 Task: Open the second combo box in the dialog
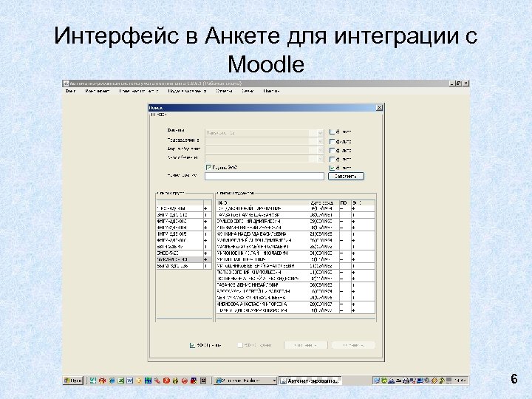[x=264, y=141]
